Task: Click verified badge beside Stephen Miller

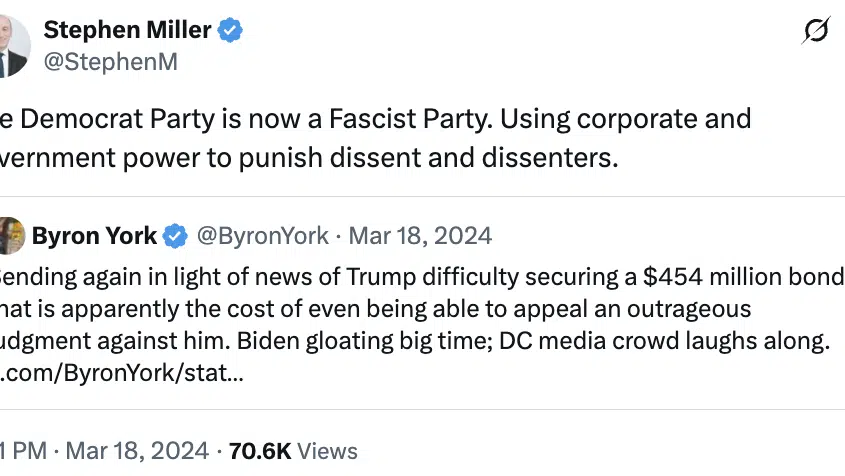Action: click(x=231, y=31)
